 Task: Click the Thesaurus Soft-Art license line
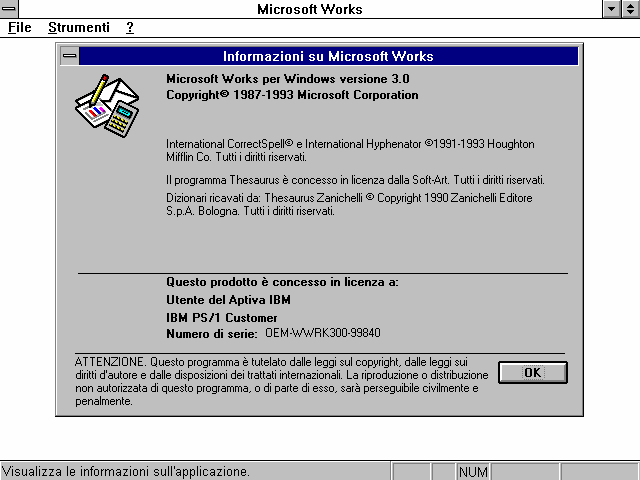[355, 180]
